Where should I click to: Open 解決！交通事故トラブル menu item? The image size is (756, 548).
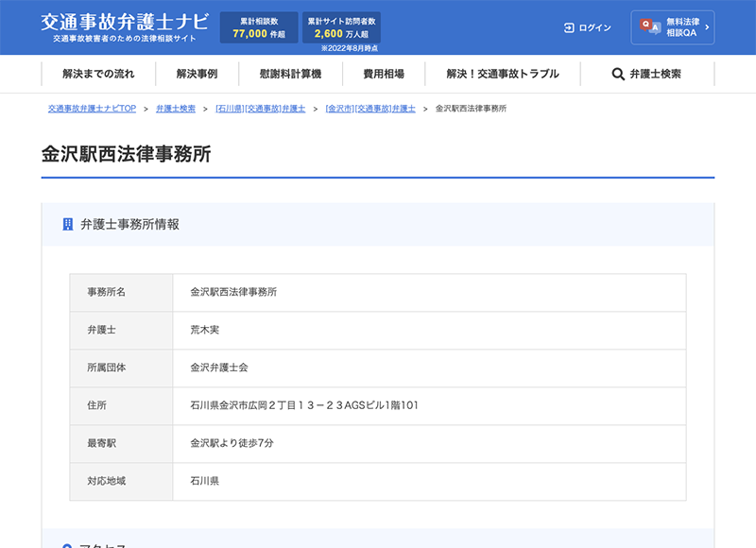pos(503,74)
